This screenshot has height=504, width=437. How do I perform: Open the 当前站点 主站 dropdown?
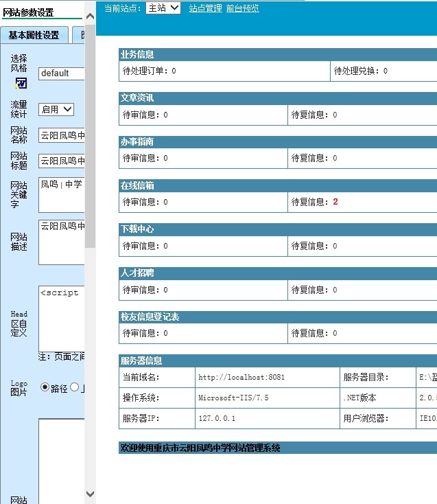pos(163,8)
